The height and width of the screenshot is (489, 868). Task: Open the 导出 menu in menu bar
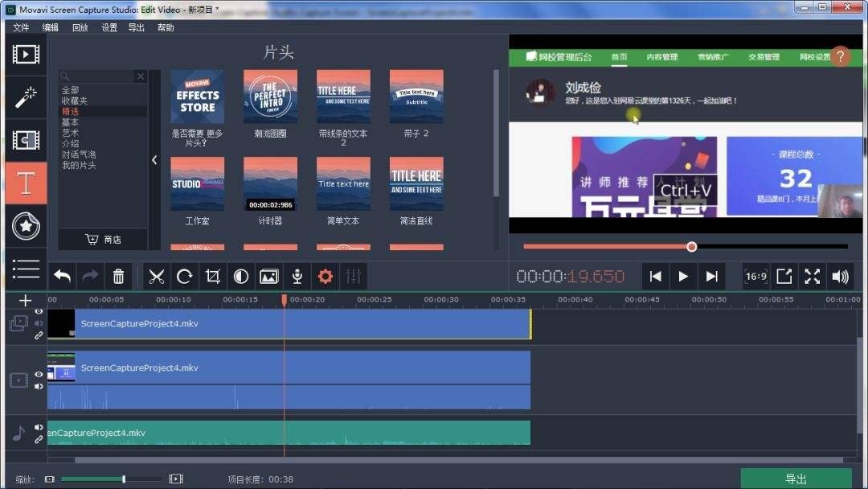(137, 27)
